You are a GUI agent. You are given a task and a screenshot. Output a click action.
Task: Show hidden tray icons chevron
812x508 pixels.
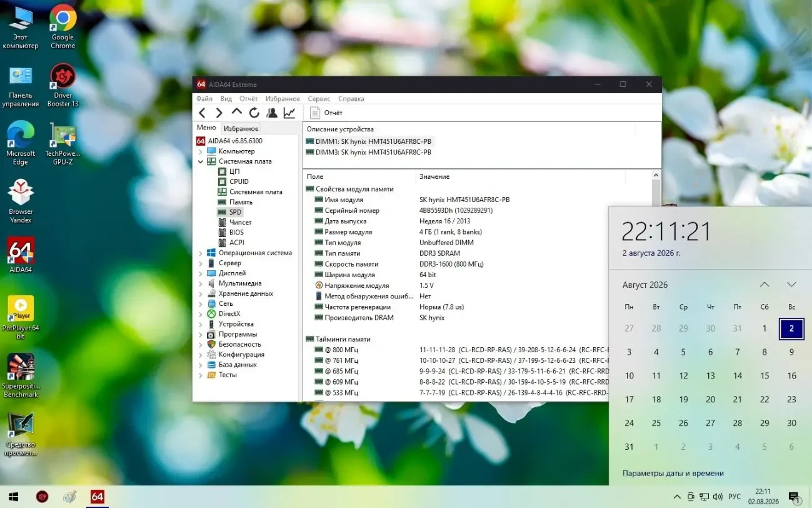click(677, 497)
